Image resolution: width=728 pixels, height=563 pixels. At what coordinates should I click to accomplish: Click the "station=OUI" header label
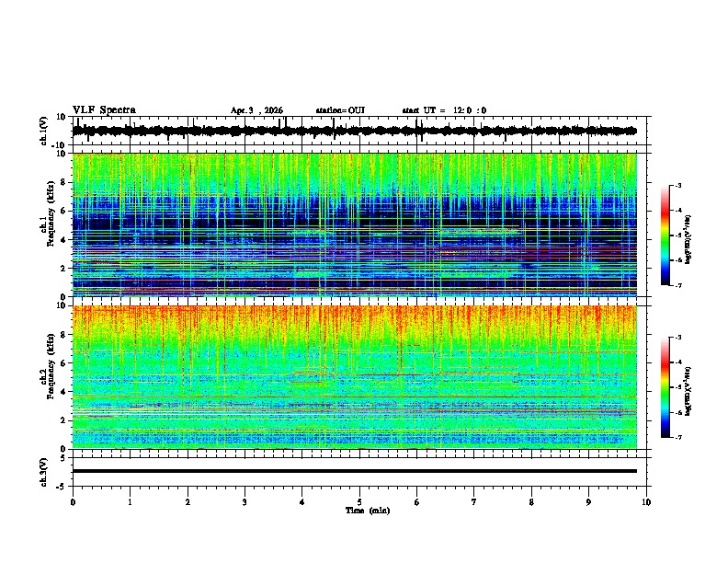click(340, 110)
